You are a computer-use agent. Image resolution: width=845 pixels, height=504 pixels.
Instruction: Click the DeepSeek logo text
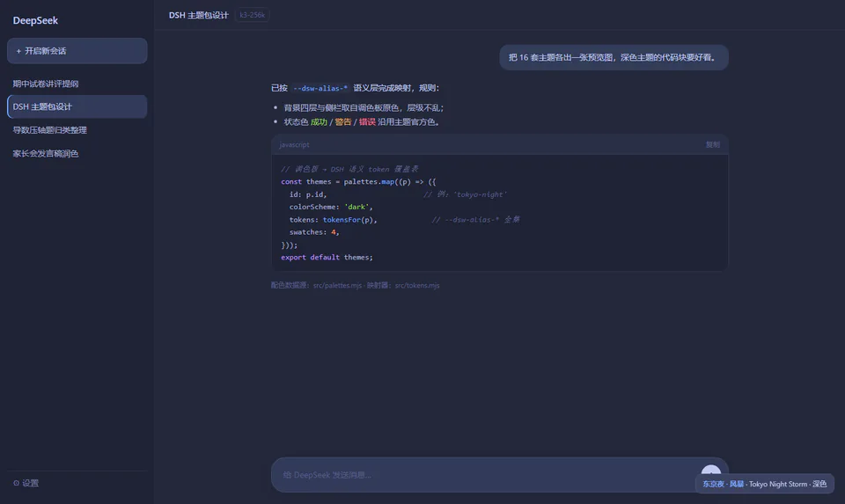point(35,20)
